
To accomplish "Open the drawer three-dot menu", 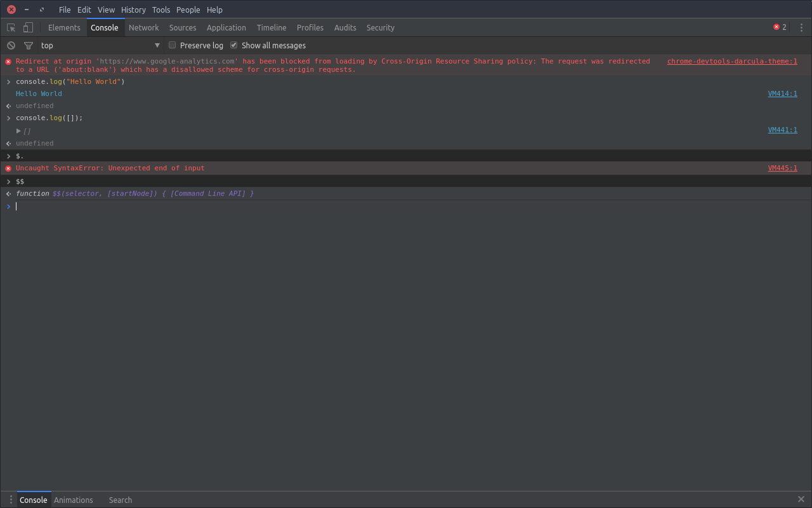I will (x=11, y=500).
